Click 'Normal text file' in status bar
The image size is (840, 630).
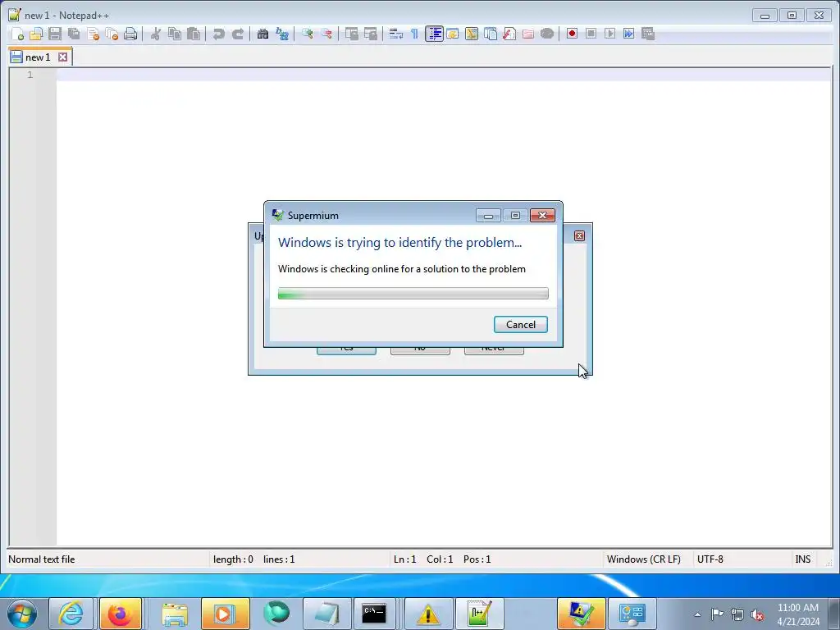pyautogui.click(x=41, y=559)
